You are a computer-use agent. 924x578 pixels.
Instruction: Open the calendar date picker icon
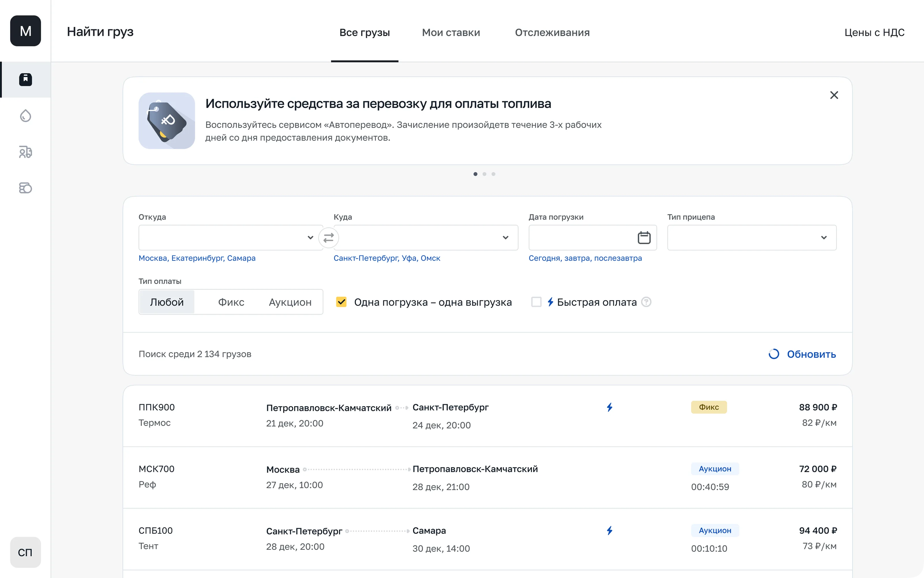pos(644,238)
